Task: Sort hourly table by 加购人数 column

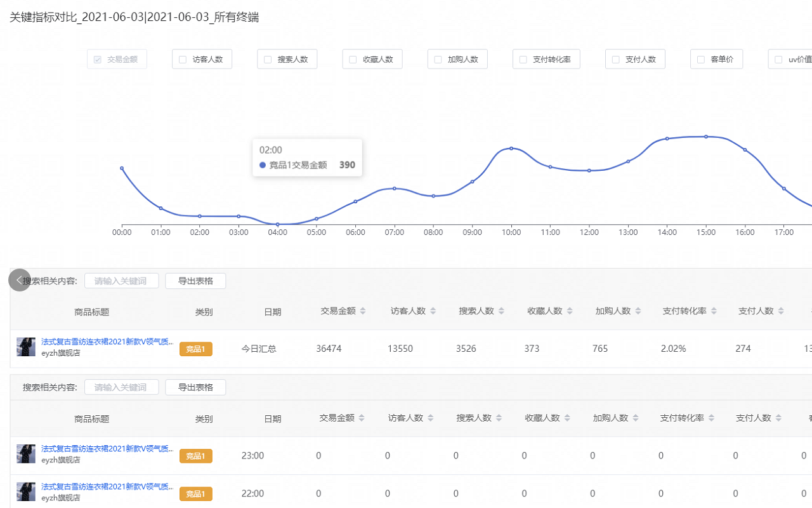Action: pyautogui.click(x=635, y=418)
